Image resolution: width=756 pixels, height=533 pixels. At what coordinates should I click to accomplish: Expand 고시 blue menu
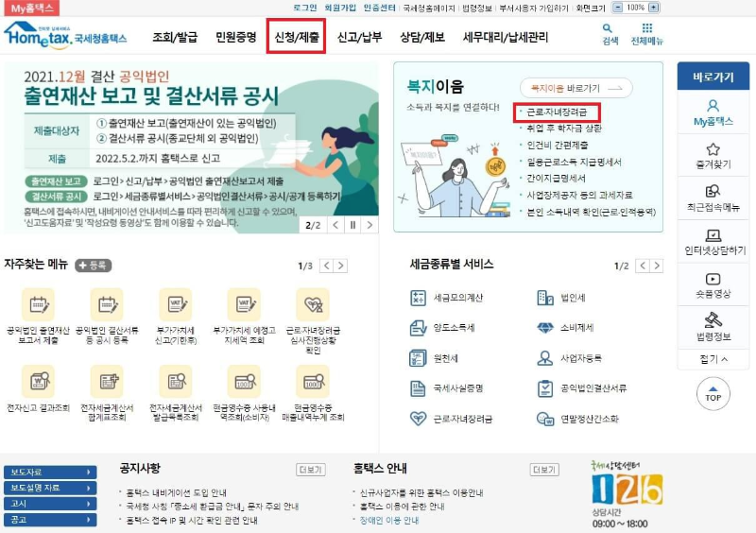click(50, 504)
